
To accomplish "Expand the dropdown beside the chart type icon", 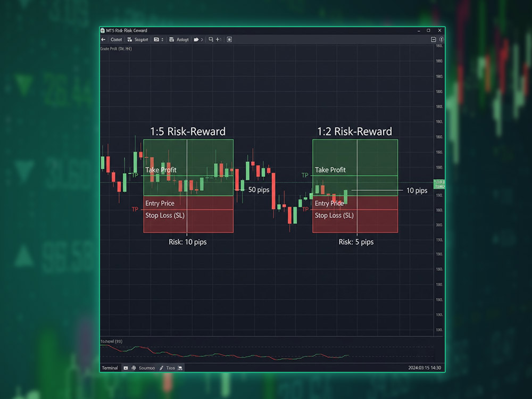I will pos(163,39).
